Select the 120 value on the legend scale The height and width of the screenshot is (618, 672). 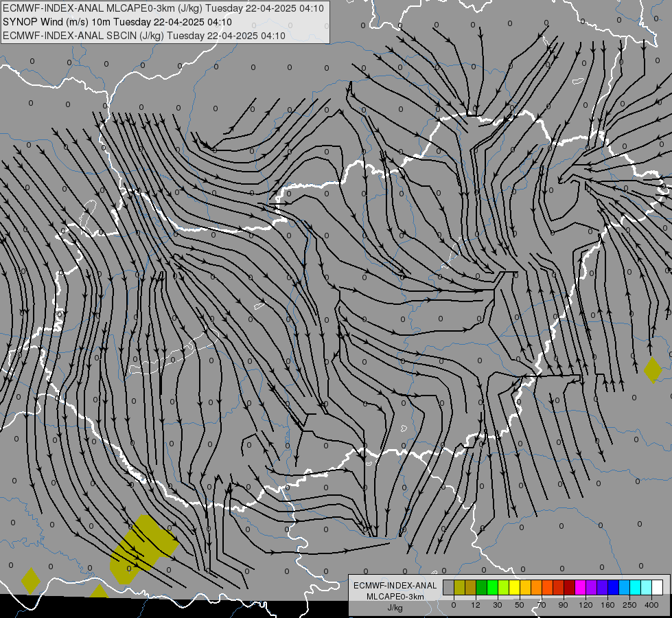pos(586,605)
